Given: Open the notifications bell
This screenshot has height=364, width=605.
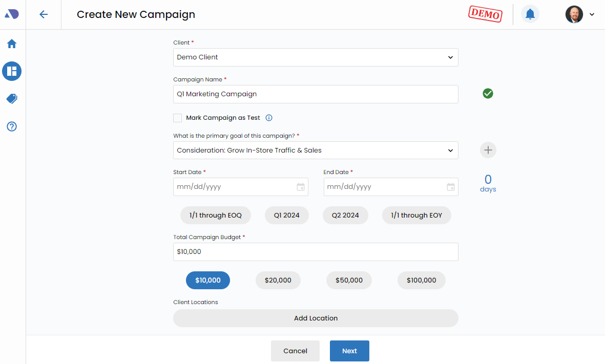Looking at the screenshot, I should tap(530, 14).
